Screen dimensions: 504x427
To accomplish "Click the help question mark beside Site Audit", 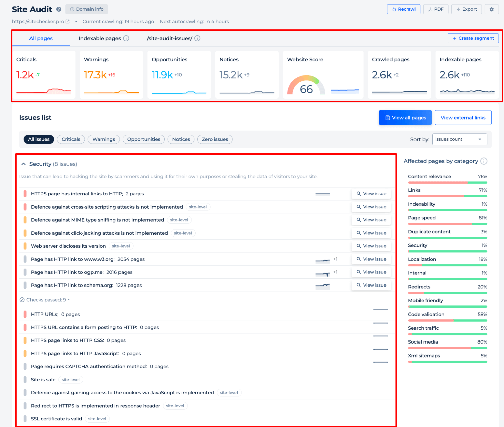I will tap(59, 9).
